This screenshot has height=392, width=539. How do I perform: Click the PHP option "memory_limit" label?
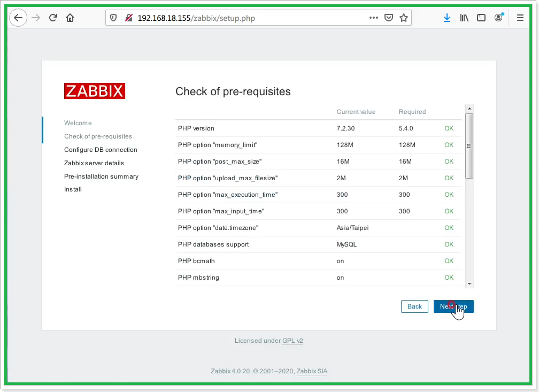tap(218, 145)
